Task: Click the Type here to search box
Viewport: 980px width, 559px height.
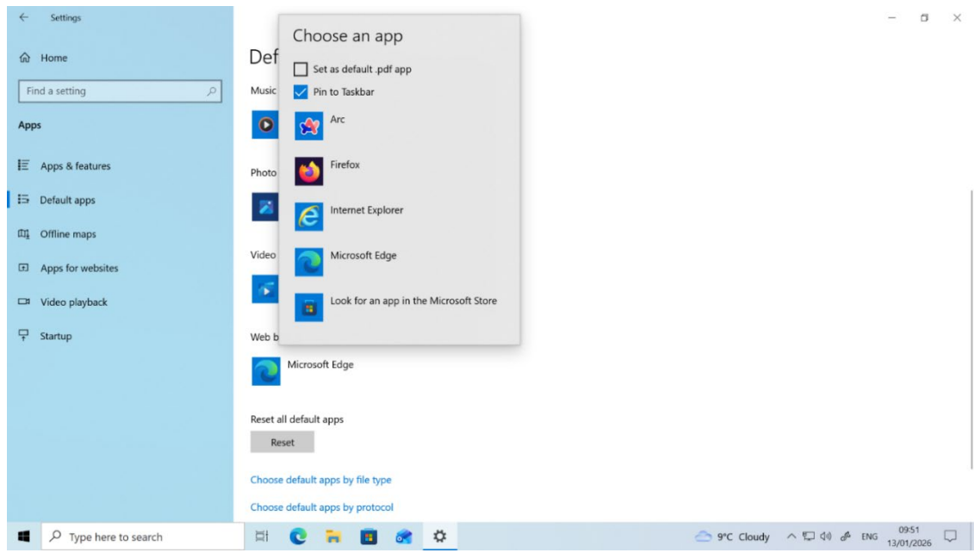Action: (x=142, y=537)
